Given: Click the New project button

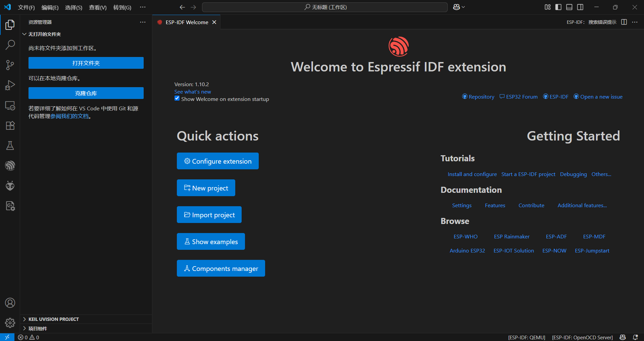Looking at the screenshot, I should pos(206,188).
